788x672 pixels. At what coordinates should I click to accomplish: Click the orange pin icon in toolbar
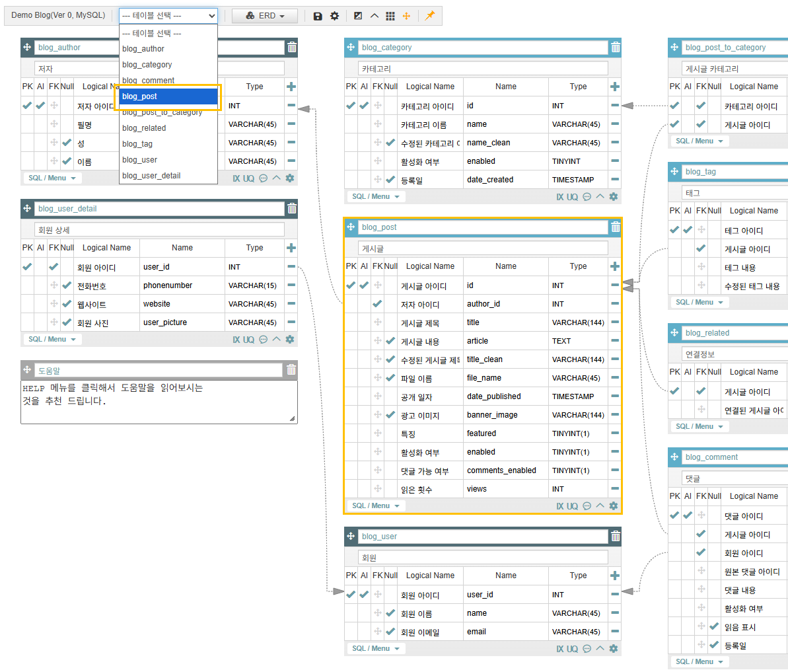point(429,15)
